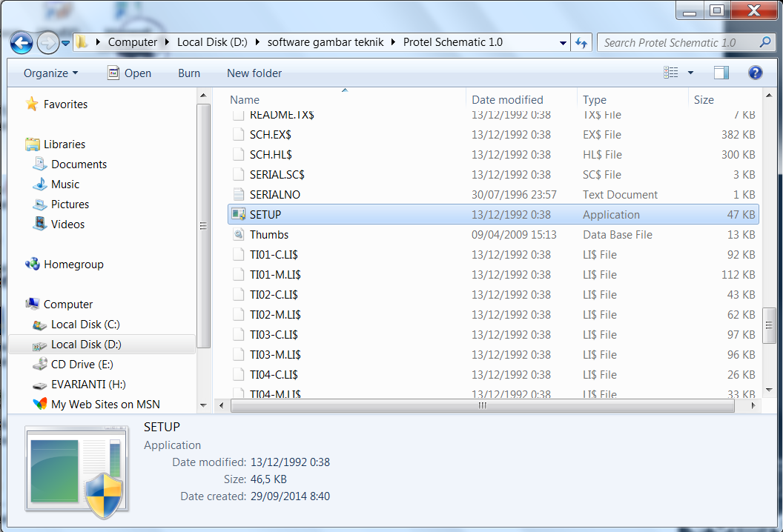
Task: Open the address bar history dropdown
Action: (563, 43)
